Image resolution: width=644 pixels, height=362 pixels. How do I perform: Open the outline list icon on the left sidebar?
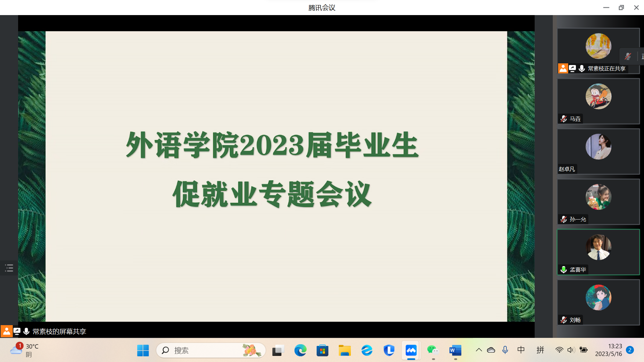click(9, 268)
